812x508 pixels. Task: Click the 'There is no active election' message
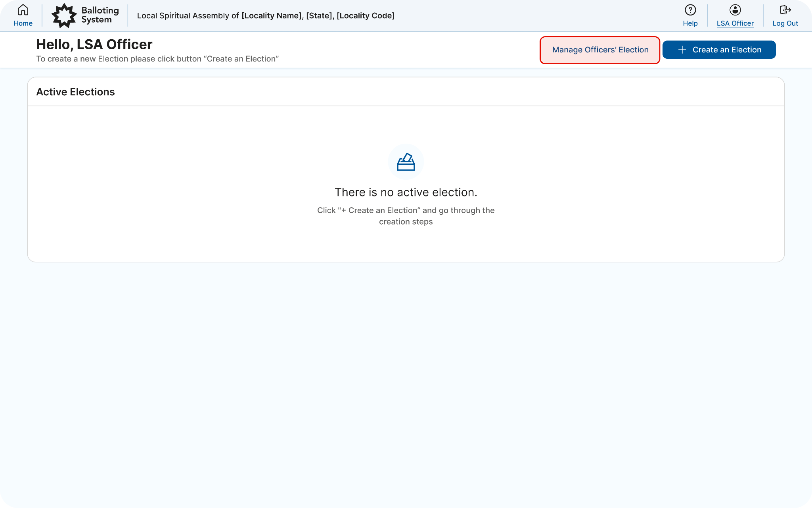pyautogui.click(x=406, y=192)
